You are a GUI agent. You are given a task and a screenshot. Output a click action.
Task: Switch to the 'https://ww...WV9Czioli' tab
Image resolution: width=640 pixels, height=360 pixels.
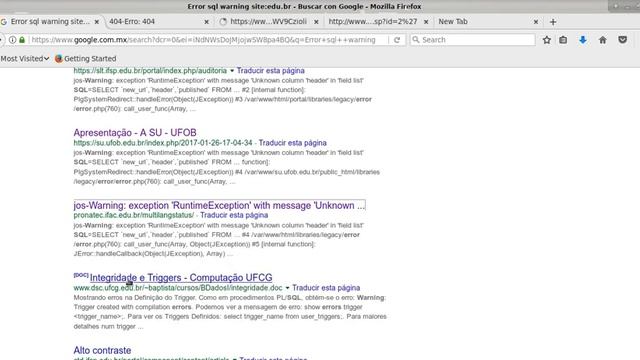[269, 22]
